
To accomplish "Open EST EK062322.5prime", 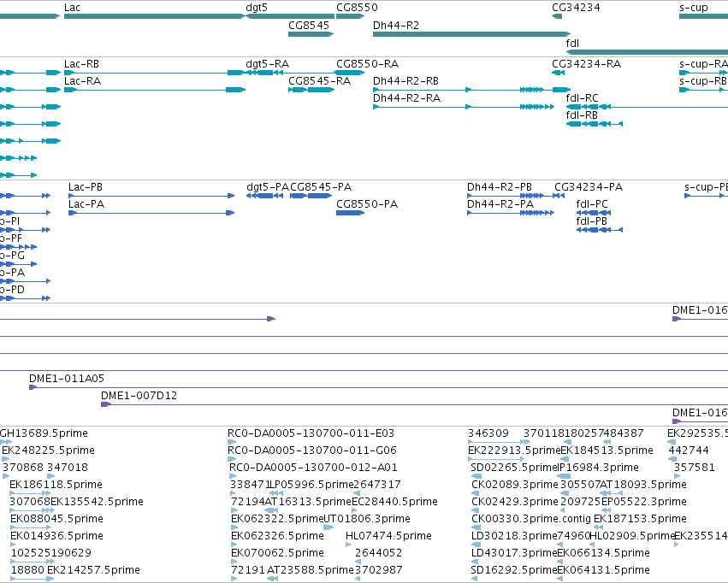I will [x=277, y=520].
